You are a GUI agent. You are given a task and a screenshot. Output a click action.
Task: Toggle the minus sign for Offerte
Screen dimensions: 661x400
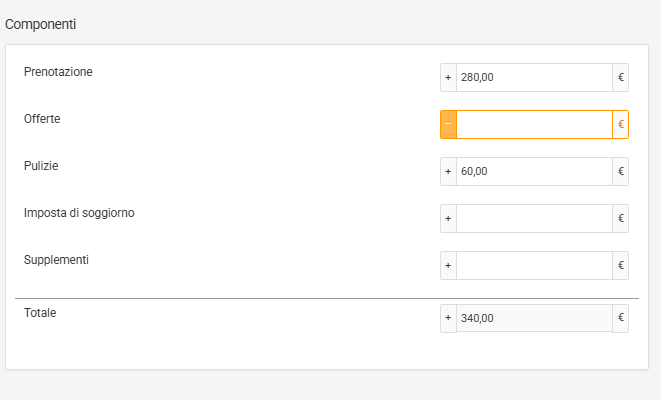click(x=448, y=125)
